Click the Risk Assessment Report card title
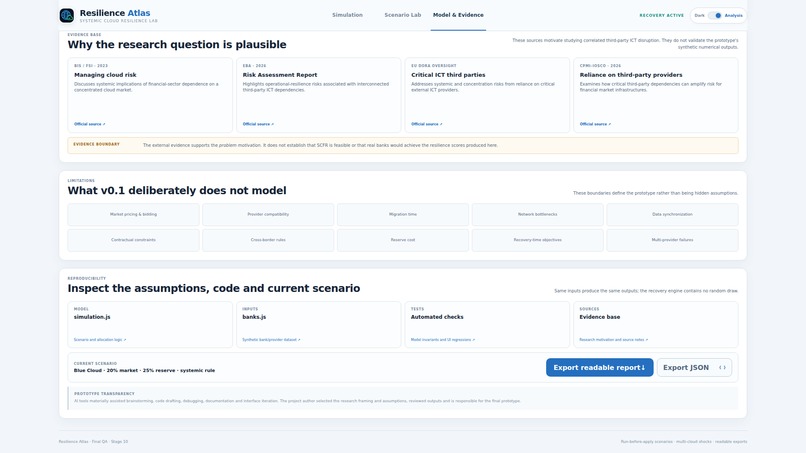 [x=280, y=75]
